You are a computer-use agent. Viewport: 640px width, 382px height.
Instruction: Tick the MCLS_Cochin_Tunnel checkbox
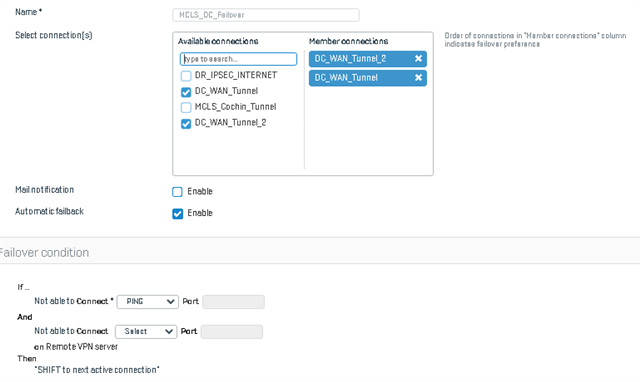(x=186, y=107)
